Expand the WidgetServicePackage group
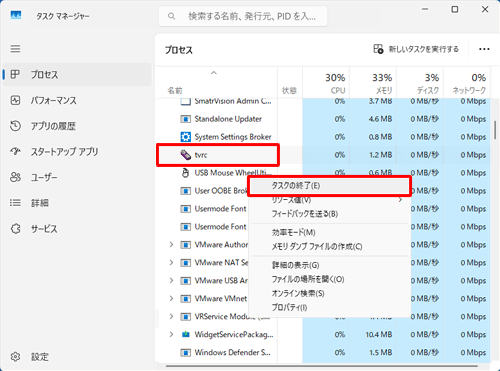This screenshot has width=500, height=371. click(x=171, y=334)
